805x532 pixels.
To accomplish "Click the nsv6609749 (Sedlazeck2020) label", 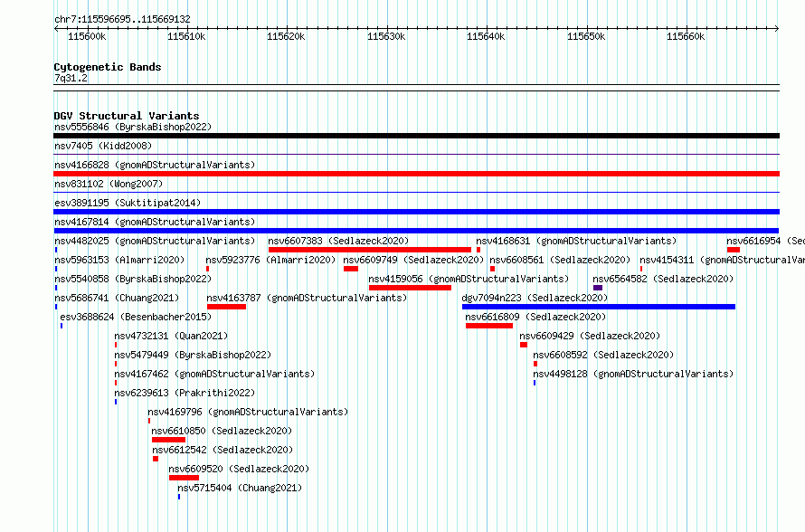I will [413, 260].
